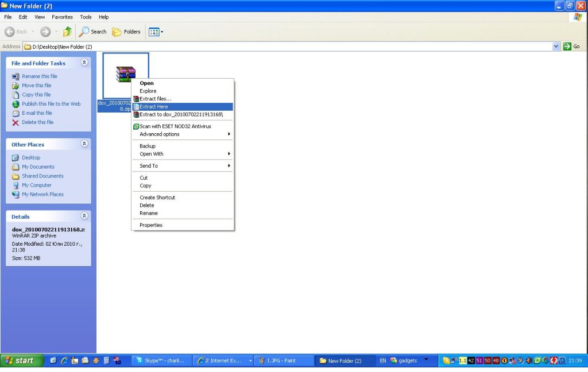Go to My Computer
Screen dimensions: 588x372
click(36, 185)
